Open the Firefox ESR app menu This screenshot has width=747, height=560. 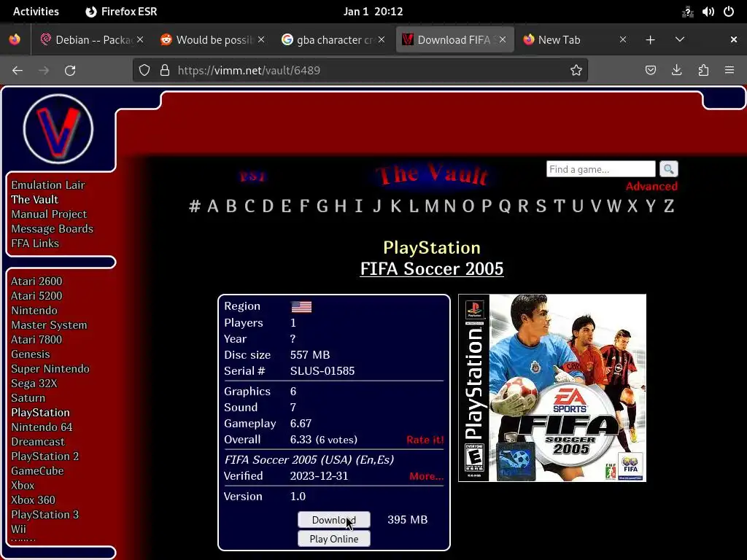(122, 12)
